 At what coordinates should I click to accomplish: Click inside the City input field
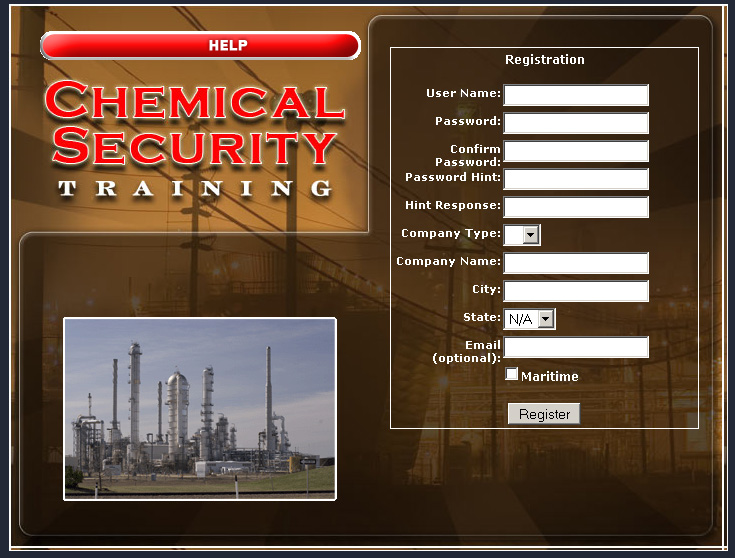(x=576, y=291)
